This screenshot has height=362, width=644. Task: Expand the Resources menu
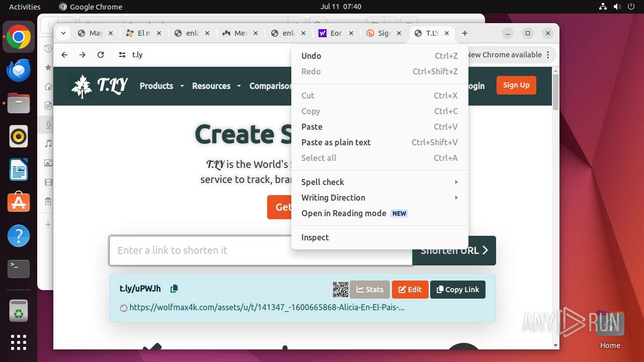click(x=216, y=86)
